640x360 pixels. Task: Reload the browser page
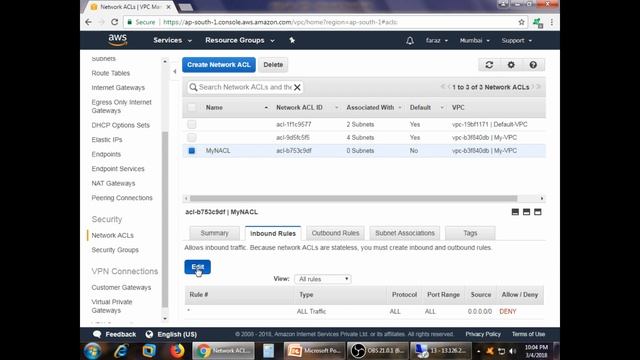115,22
